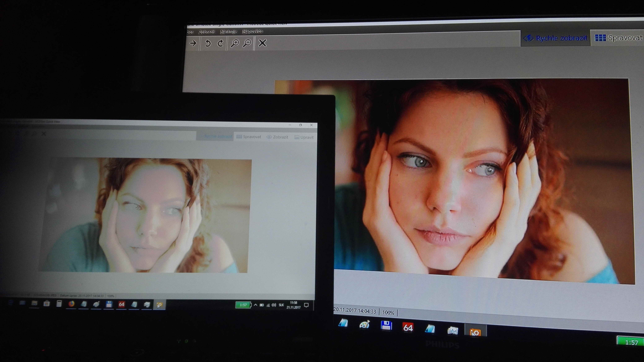Open the SLK keyboard language selector
Viewport: 644px width, 362px height.
[x=281, y=305]
